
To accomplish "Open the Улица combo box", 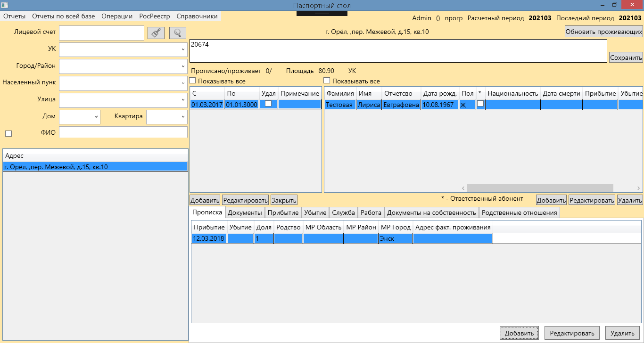I will click(x=182, y=100).
